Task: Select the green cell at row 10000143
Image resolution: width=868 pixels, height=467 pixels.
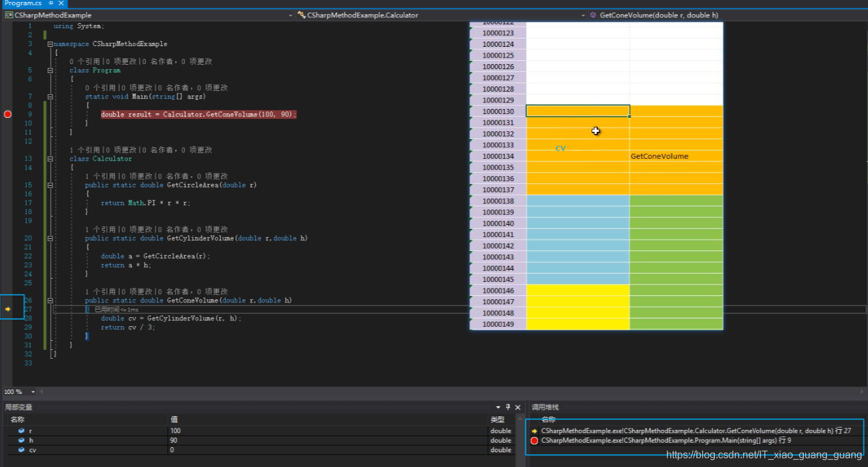Action: pos(676,257)
